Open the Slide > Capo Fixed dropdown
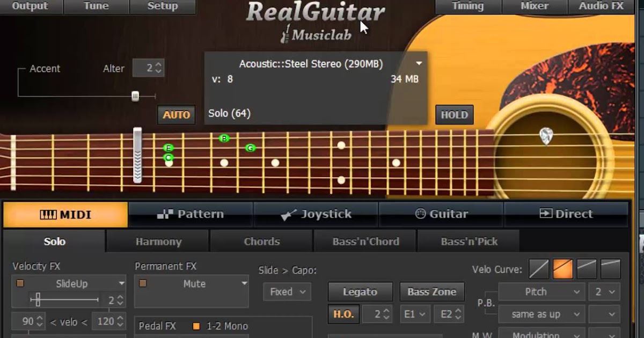Viewport: 644px width, 338px height. pos(287,292)
